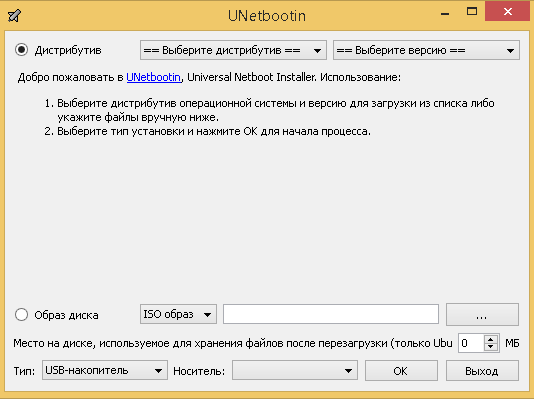
Task: Decrease persistent space with down arrow
Action: [491, 347]
